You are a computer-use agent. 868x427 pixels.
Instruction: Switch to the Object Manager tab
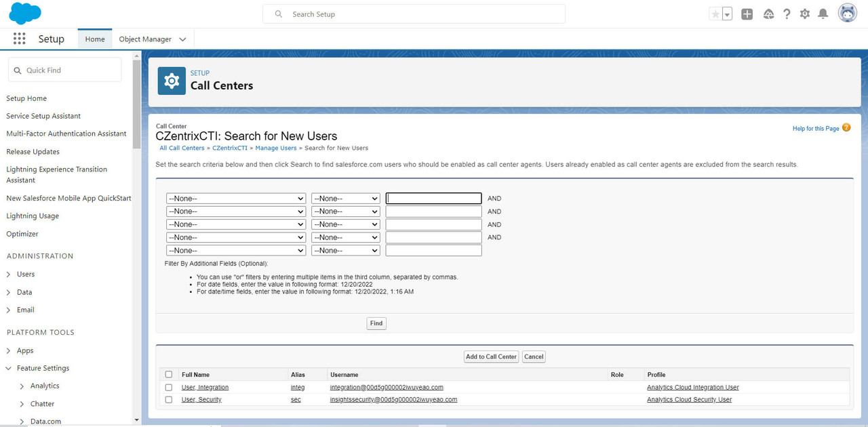coord(145,39)
